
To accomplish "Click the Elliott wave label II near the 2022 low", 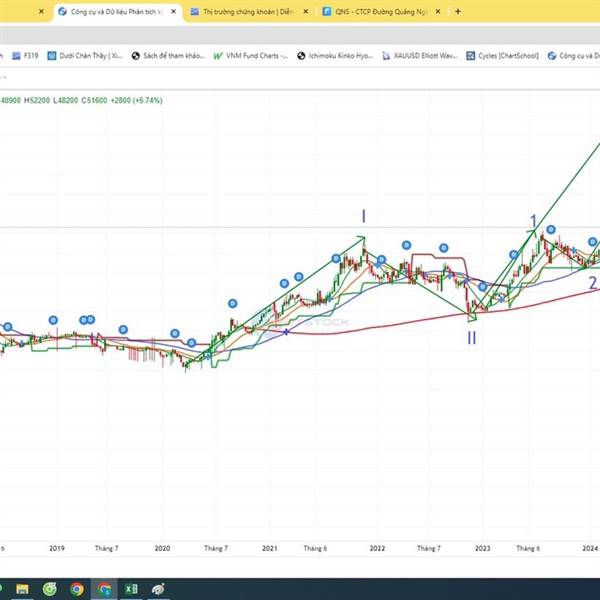I will 472,338.
